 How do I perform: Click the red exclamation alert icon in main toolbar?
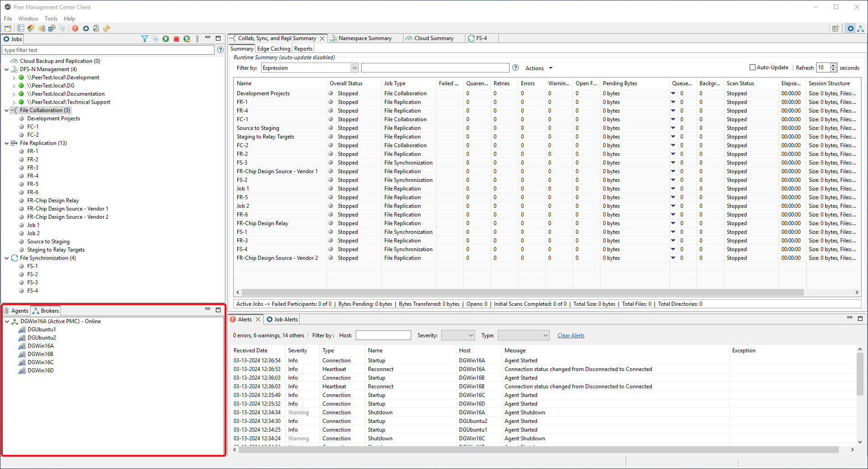coord(75,28)
